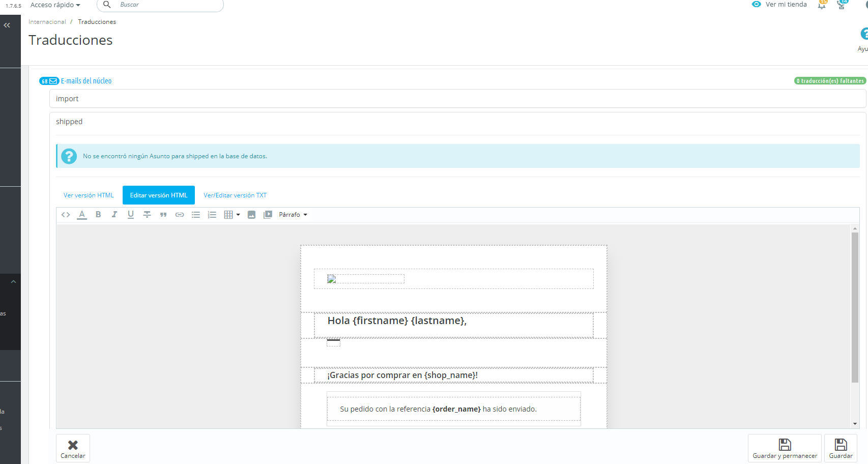Switch to Ver/Editar versión TXT tab
The width and height of the screenshot is (868, 464).
235,195
